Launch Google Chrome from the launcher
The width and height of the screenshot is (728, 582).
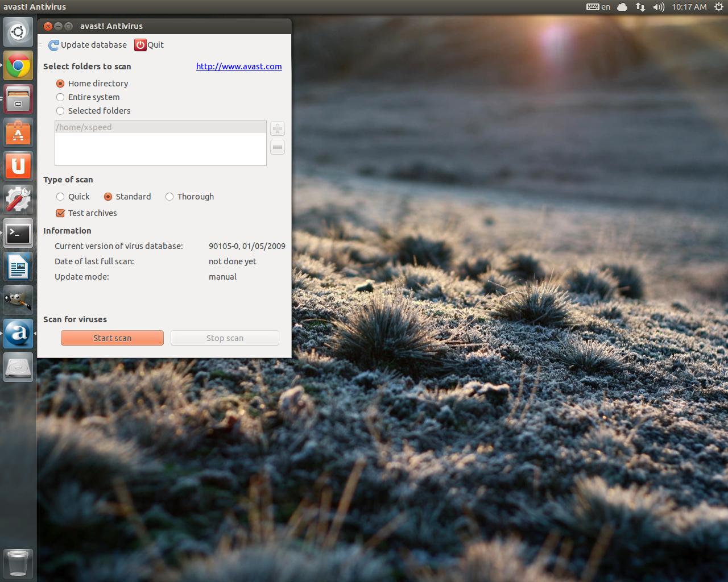pyautogui.click(x=18, y=65)
